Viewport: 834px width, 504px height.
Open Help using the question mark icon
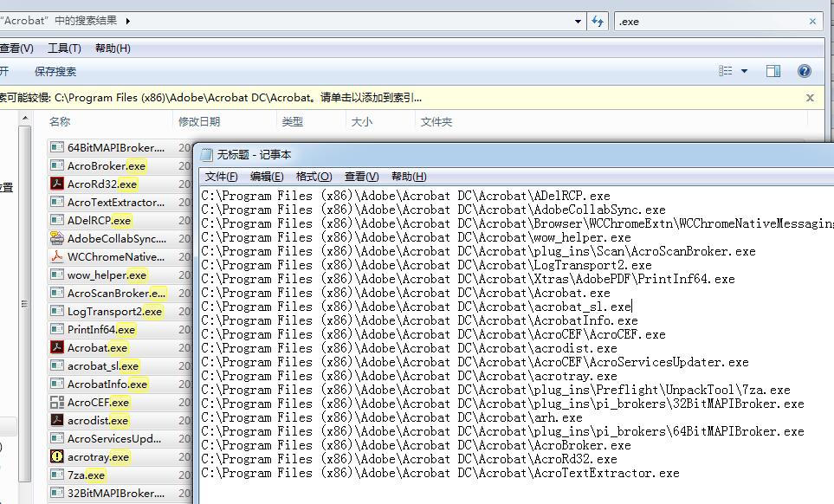click(804, 70)
